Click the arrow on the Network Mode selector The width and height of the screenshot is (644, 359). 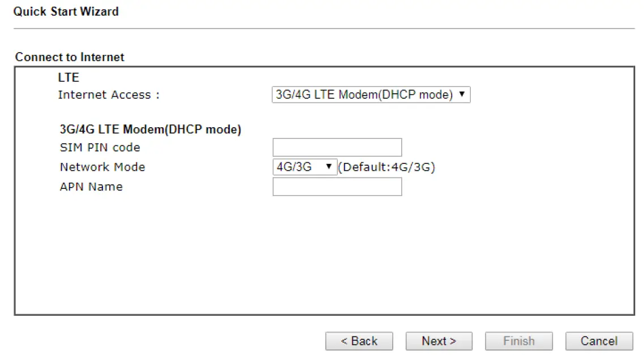pyautogui.click(x=328, y=167)
